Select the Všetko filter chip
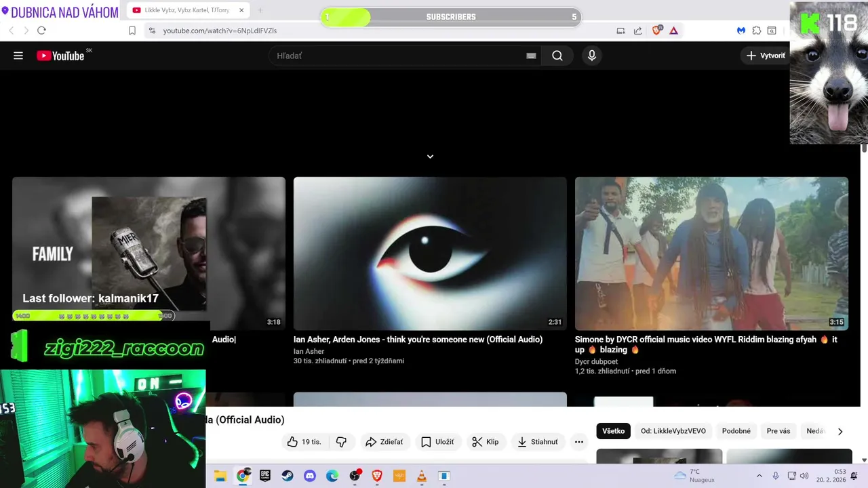This screenshot has height=488, width=868. (614, 431)
